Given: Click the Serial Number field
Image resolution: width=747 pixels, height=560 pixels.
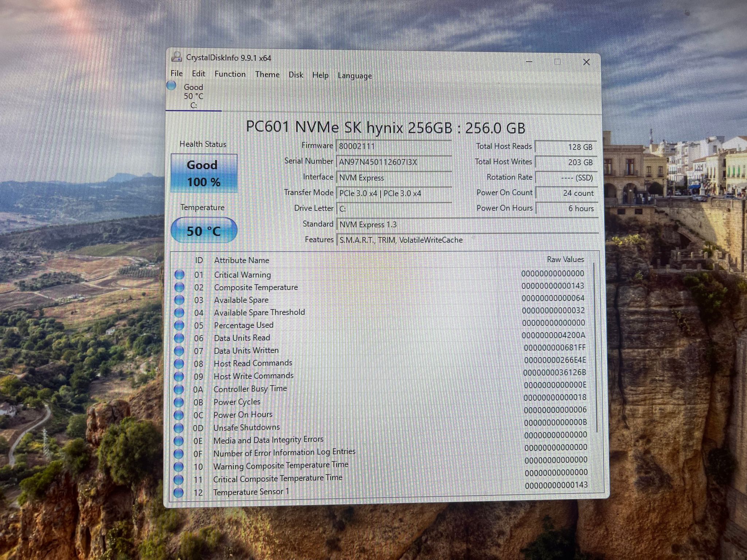Looking at the screenshot, I should coord(394,162).
